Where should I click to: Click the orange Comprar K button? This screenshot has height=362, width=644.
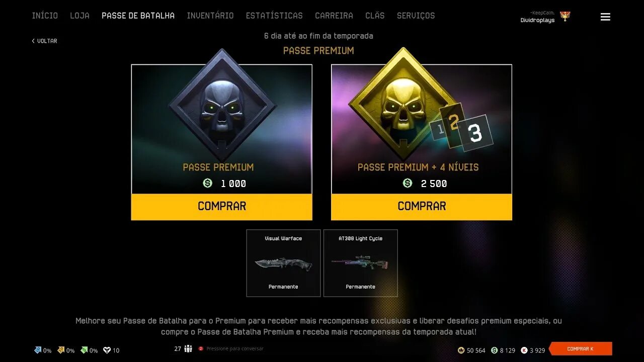point(581,349)
